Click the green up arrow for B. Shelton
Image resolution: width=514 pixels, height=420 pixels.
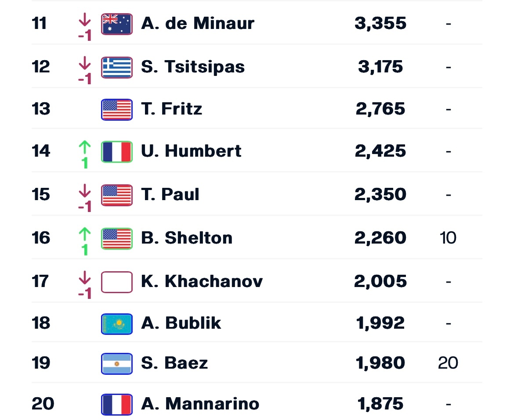click(85, 234)
